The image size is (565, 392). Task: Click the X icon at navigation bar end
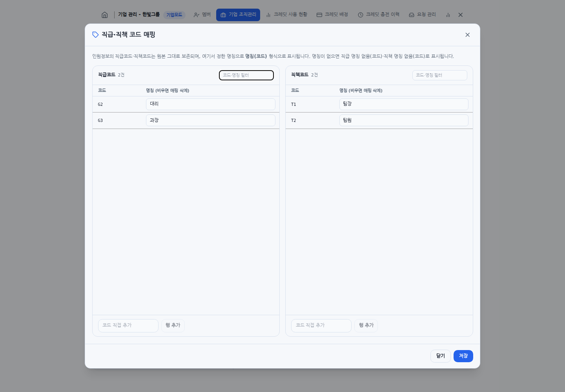pos(461,15)
